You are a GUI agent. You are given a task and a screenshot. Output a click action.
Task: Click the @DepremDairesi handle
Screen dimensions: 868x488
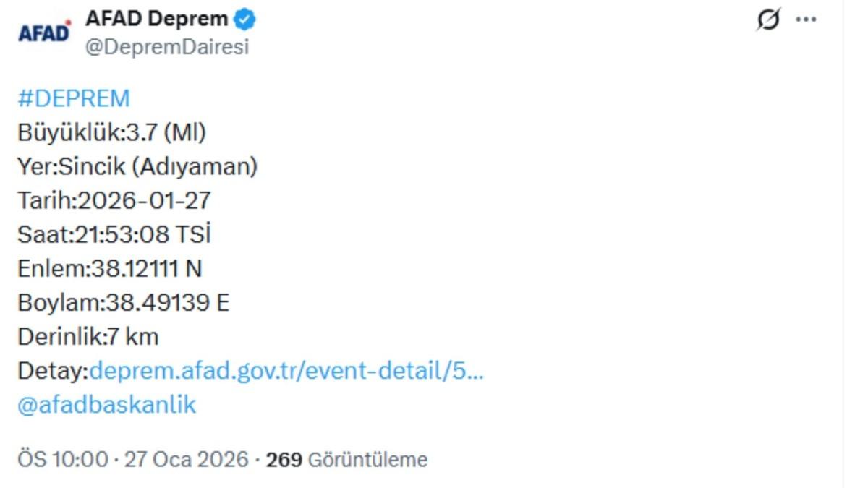166,45
